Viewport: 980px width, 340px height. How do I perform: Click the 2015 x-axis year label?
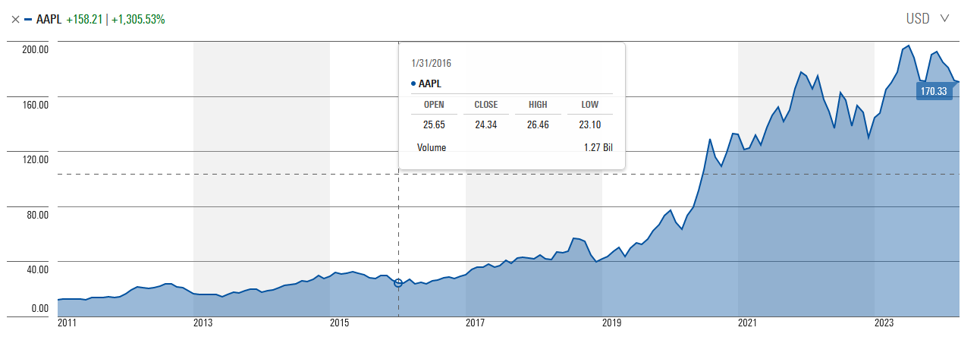coord(339,323)
